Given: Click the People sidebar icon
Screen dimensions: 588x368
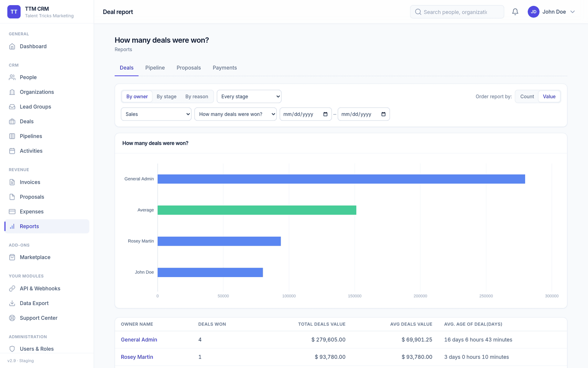Looking at the screenshot, I should 12,77.
